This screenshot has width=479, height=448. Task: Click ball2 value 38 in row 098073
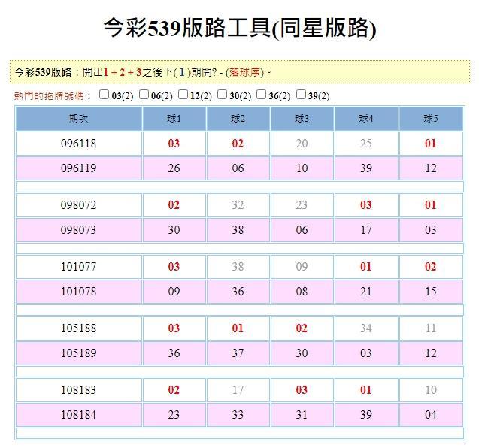click(238, 230)
